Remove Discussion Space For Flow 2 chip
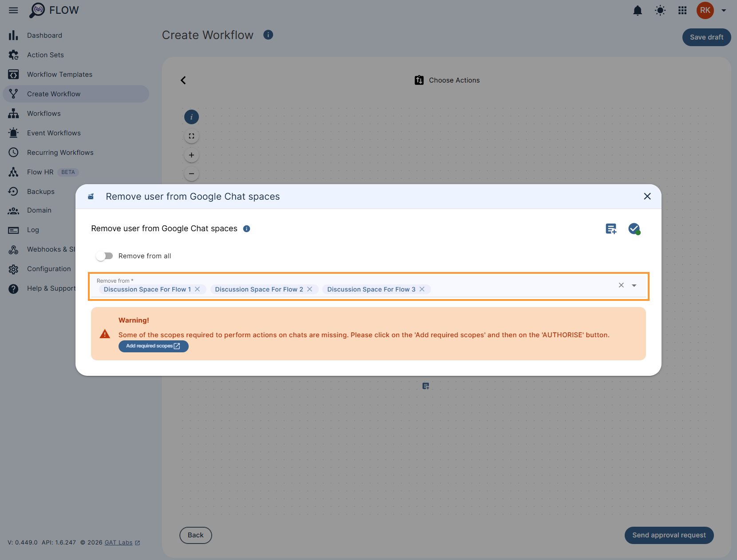The height and width of the screenshot is (560, 737). pyautogui.click(x=310, y=289)
